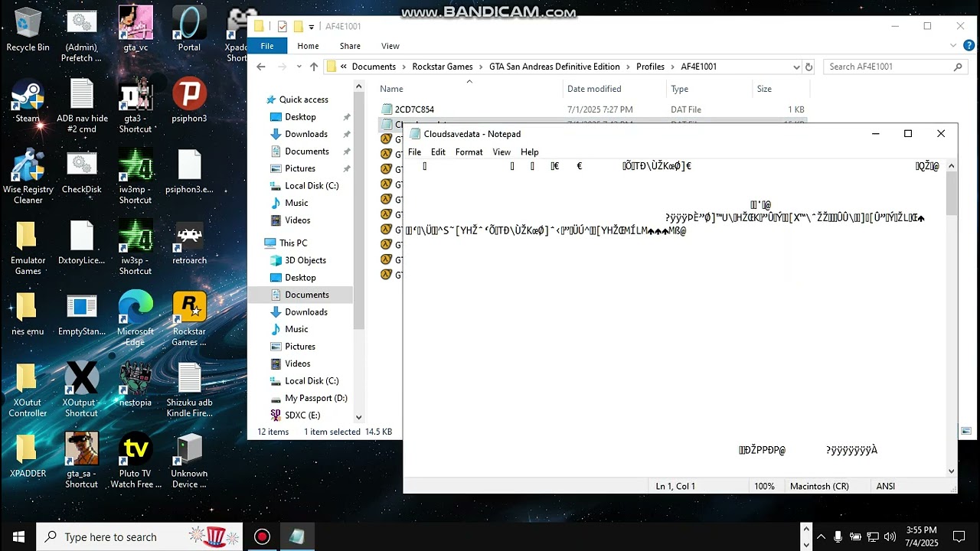Select the 2CD7C854 DAT file
The height and width of the screenshot is (551, 980).
[x=414, y=109]
